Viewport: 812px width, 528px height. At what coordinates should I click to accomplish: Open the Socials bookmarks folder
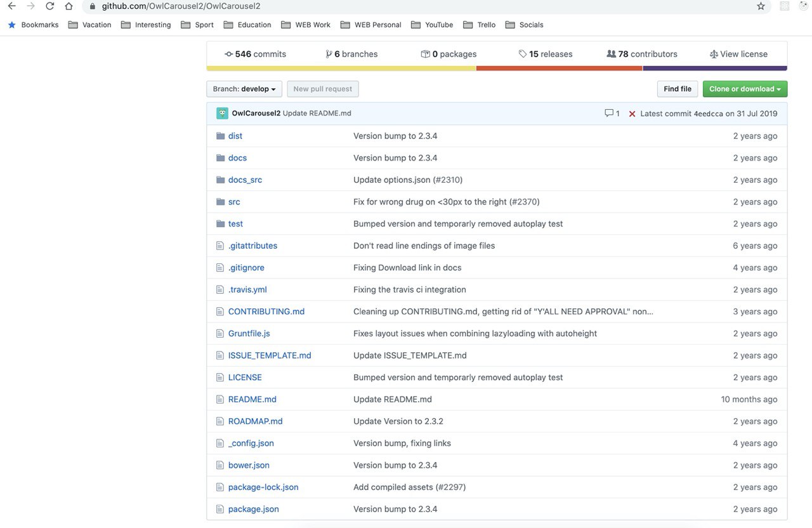[524, 25]
